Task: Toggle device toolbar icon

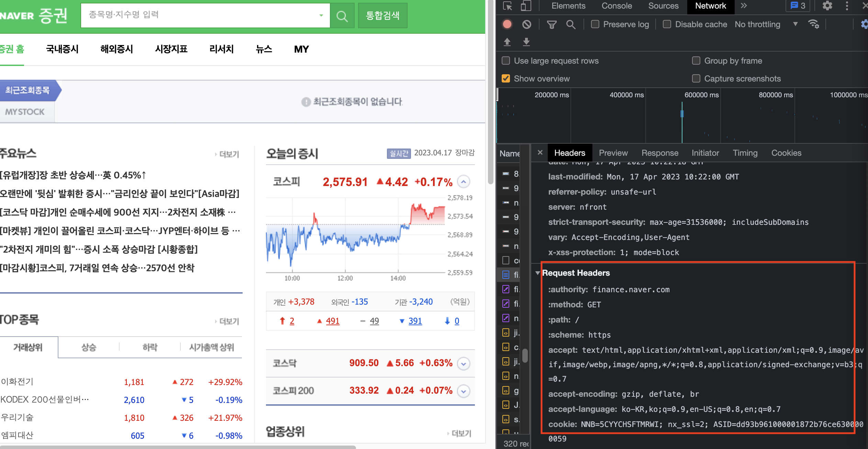Action: click(526, 6)
